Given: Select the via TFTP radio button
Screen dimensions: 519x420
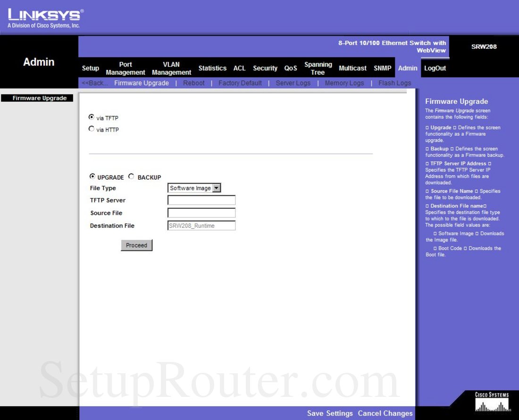Looking at the screenshot, I should (x=92, y=117).
